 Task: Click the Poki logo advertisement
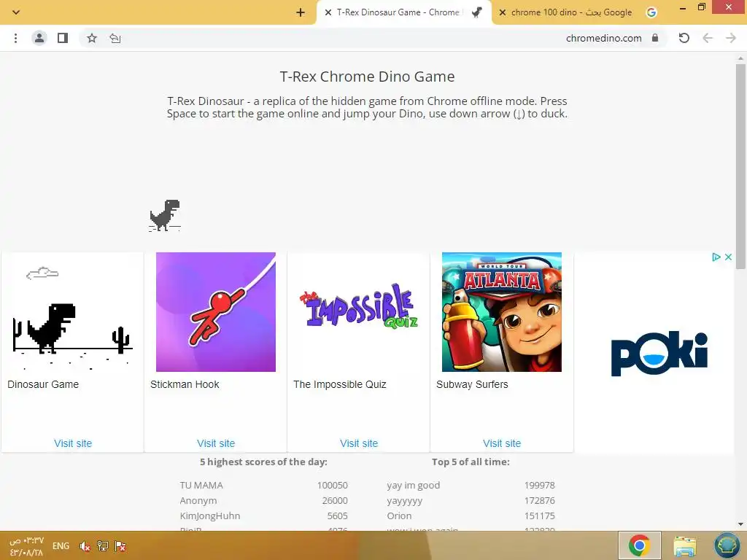659,354
